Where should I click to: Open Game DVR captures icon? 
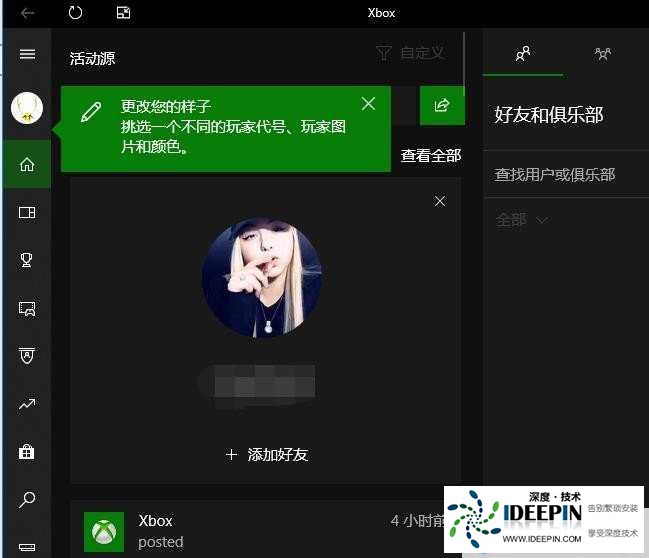point(27,308)
